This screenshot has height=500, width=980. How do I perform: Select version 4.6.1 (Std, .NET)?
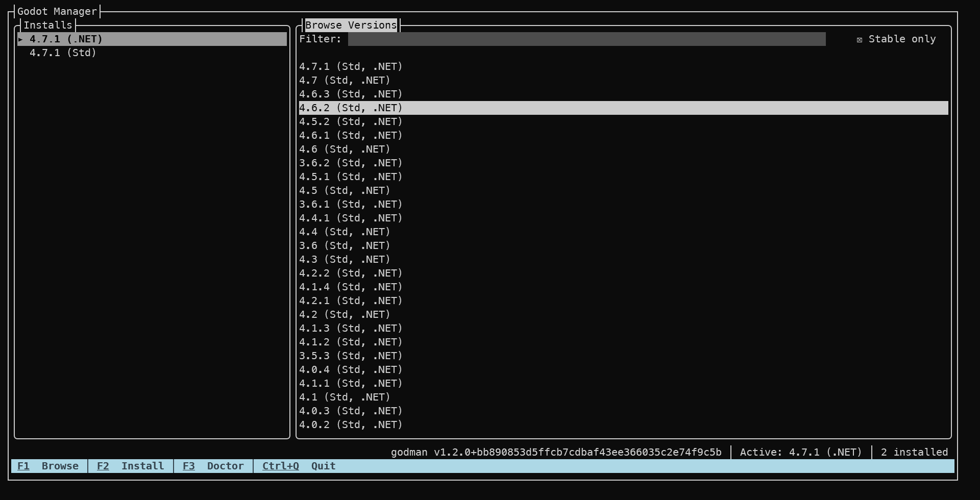click(x=623, y=136)
